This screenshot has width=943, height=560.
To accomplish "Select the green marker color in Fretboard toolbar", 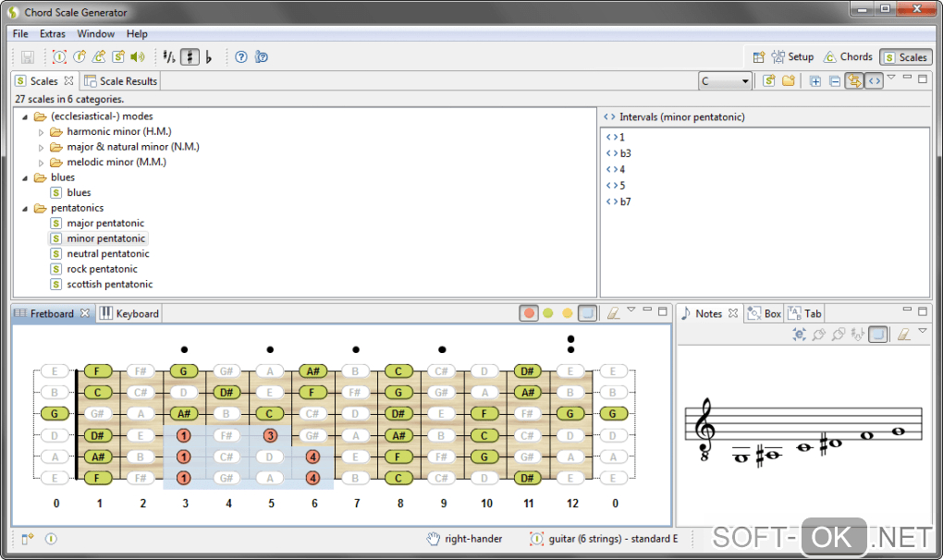I will pyautogui.click(x=548, y=313).
